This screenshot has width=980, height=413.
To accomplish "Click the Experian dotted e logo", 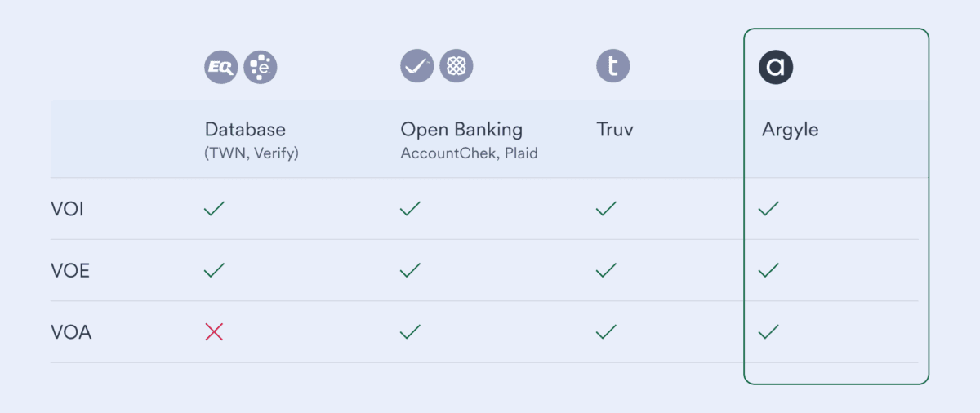I will 261,67.
